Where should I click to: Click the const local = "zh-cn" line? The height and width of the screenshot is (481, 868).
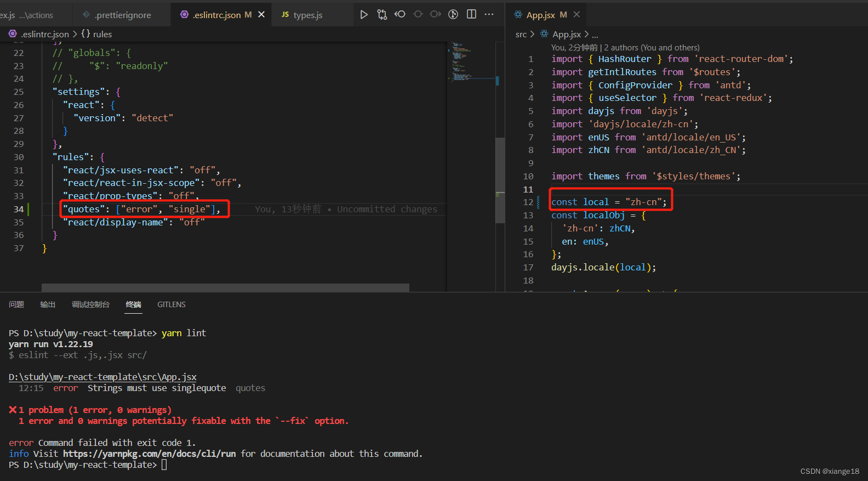609,202
